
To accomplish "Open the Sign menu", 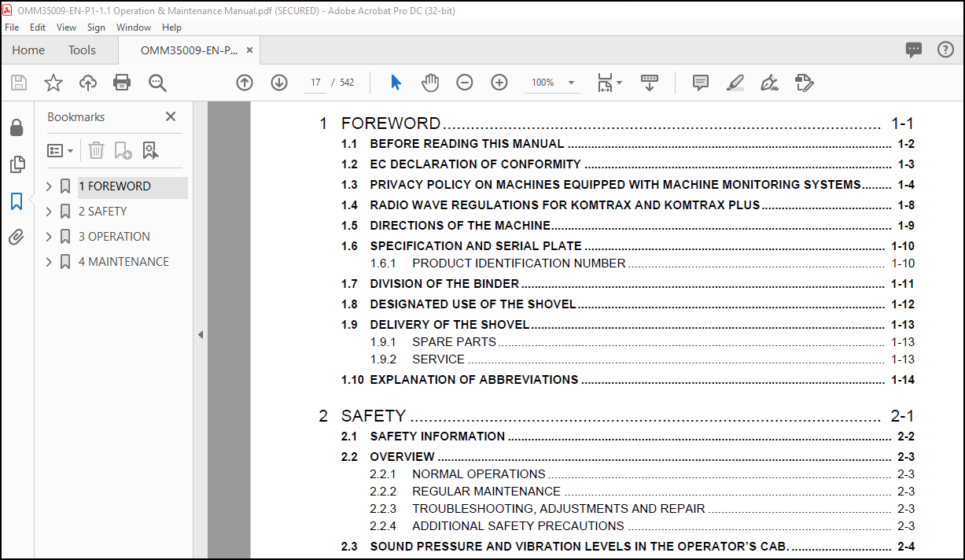I will (96, 28).
